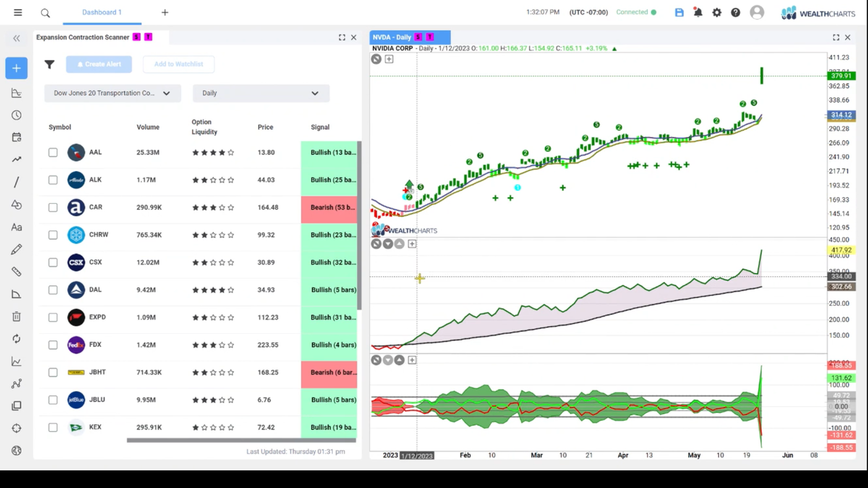The image size is (868, 488).
Task: Move middle indicator pane down
Action: point(388,244)
